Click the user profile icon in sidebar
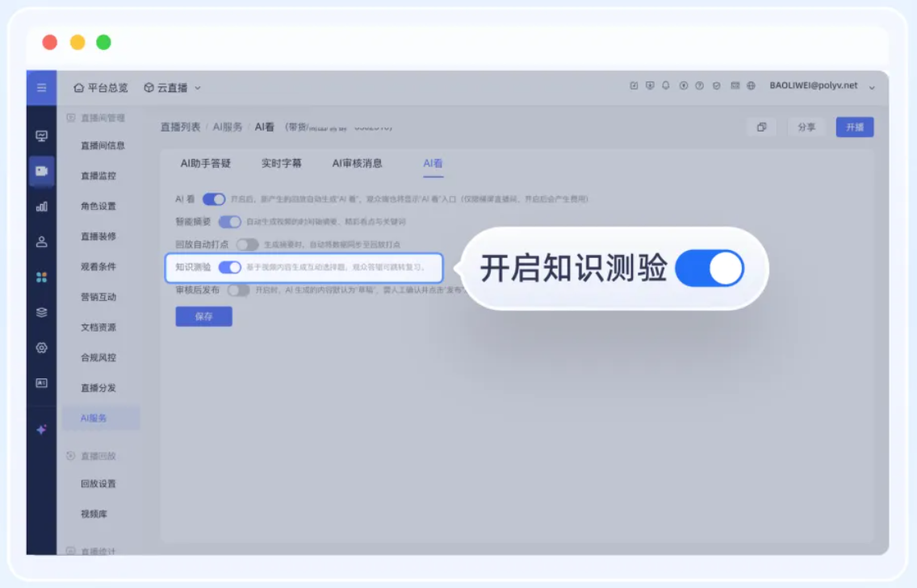The height and width of the screenshot is (588, 917). (x=42, y=242)
